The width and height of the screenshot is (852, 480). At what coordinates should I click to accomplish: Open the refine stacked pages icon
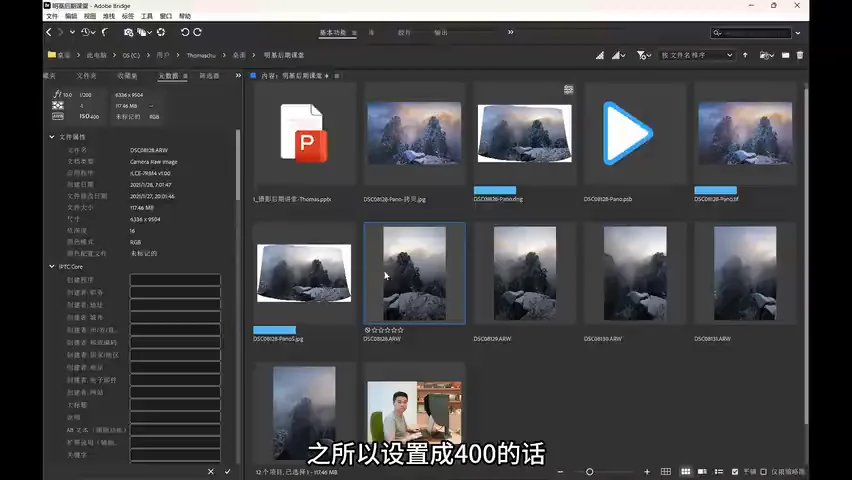point(142,33)
